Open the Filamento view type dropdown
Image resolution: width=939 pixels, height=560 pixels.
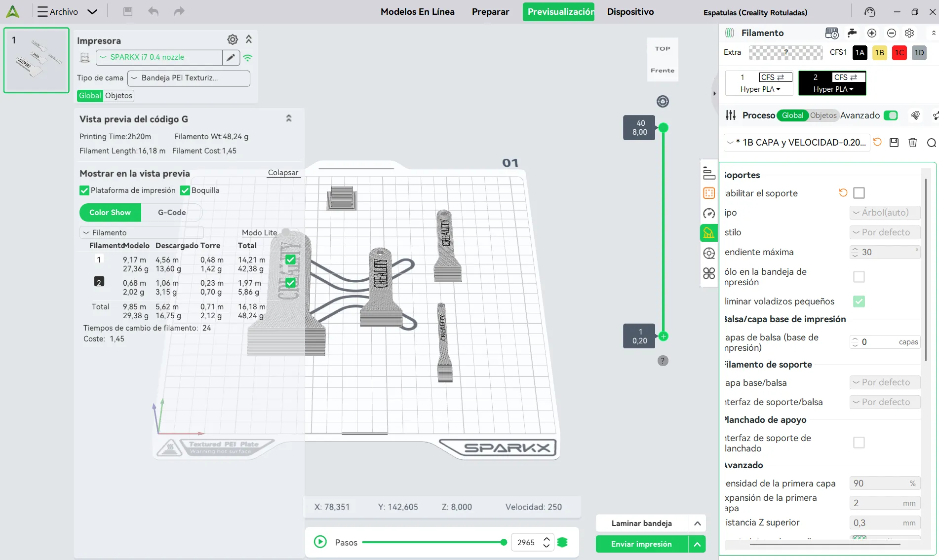pyautogui.click(x=142, y=233)
